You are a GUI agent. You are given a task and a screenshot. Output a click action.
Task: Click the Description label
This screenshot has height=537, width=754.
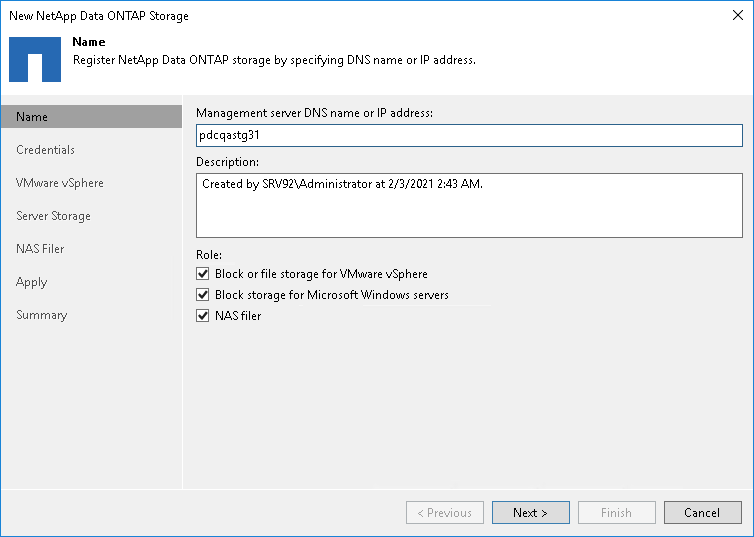point(227,162)
